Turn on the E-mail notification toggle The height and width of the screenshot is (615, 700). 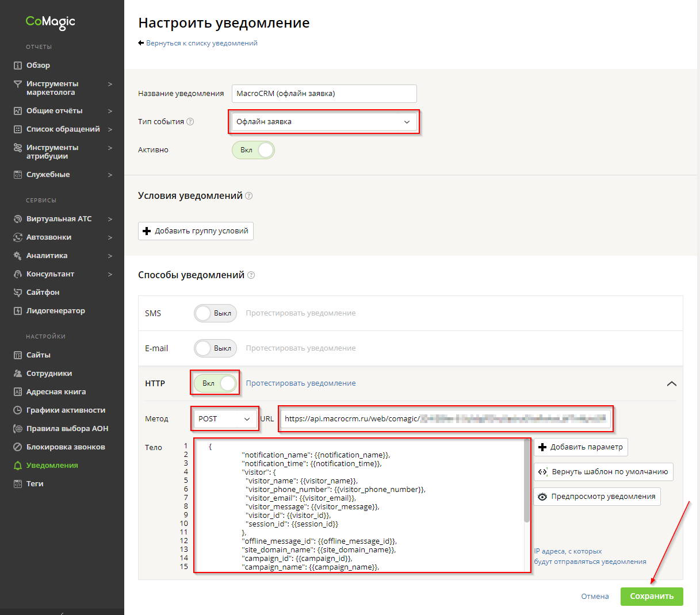pyautogui.click(x=215, y=348)
